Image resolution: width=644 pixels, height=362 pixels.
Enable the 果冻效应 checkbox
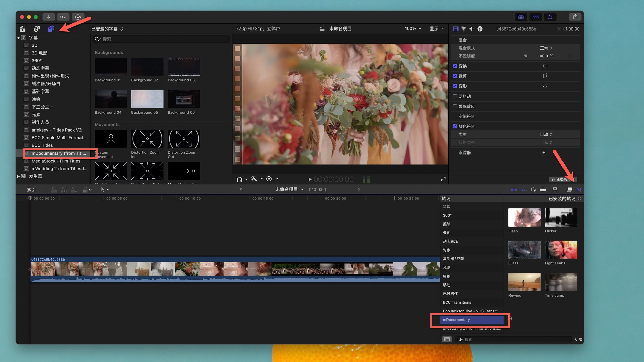click(x=455, y=106)
